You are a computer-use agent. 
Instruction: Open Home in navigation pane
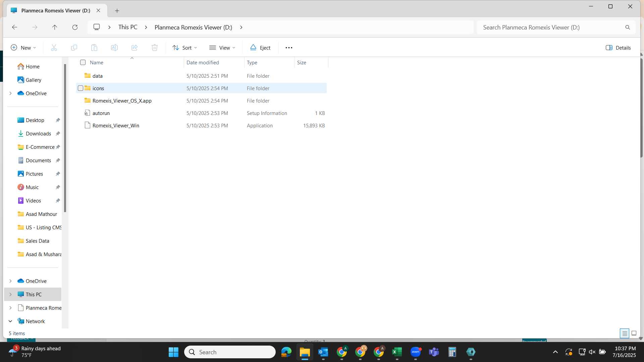pyautogui.click(x=33, y=66)
